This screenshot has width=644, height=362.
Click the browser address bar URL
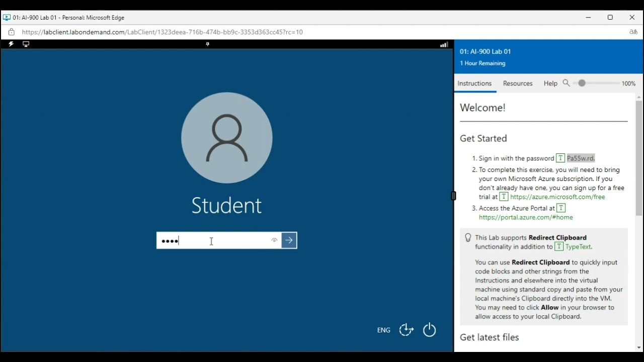click(163, 32)
